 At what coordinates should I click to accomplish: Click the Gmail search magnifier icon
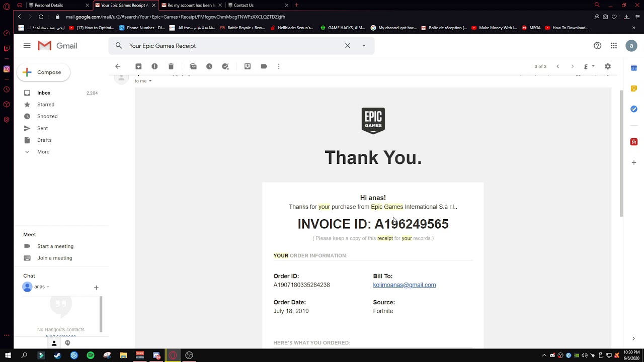[x=119, y=46]
